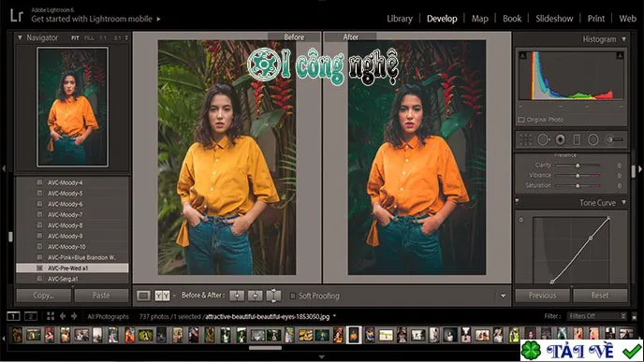This screenshot has height=362, width=644.
Task: Hide the filmstrip using bottom arrow
Action: pyautogui.click(x=322, y=357)
